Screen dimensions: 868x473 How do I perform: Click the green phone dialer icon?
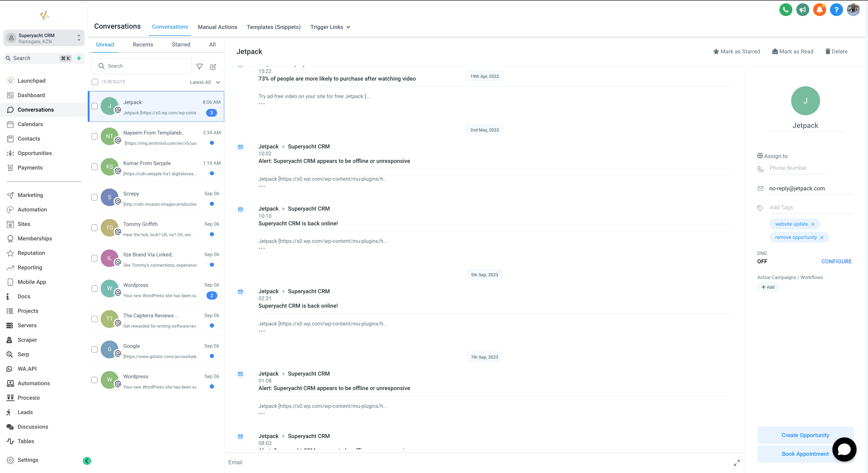click(785, 10)
